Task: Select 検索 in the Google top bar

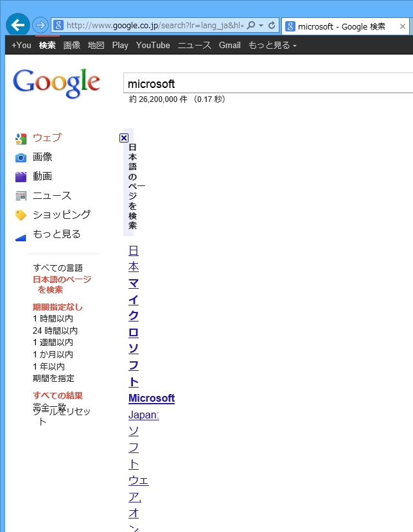Action: click(48, 45)
